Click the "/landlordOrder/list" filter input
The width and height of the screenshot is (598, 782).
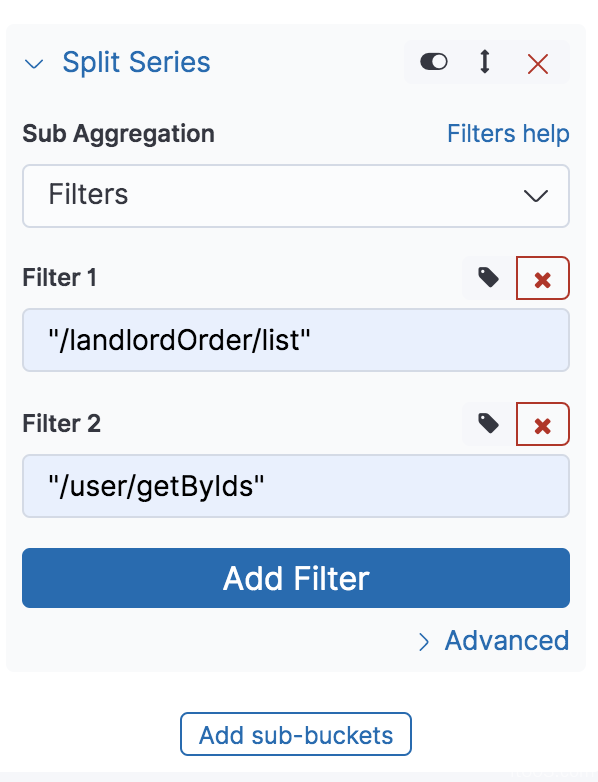(x=296, y=340)
